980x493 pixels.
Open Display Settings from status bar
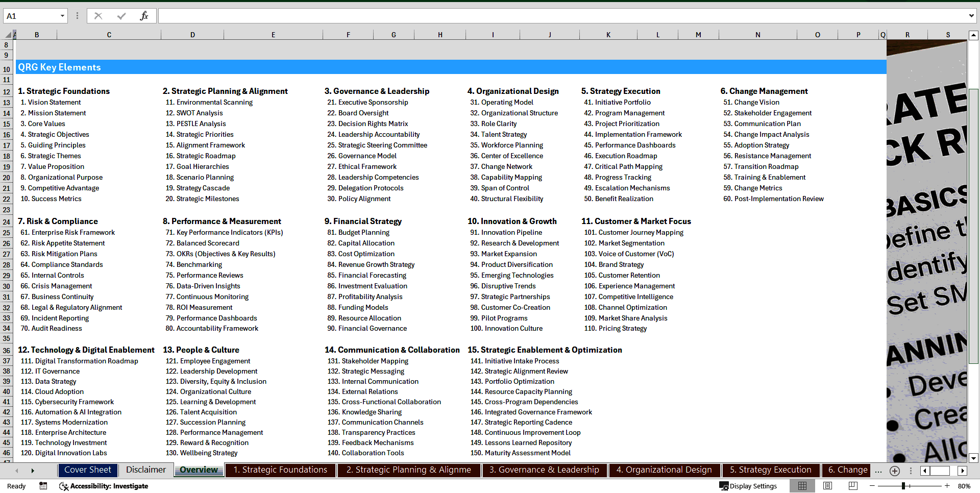[x=748, y=486]
